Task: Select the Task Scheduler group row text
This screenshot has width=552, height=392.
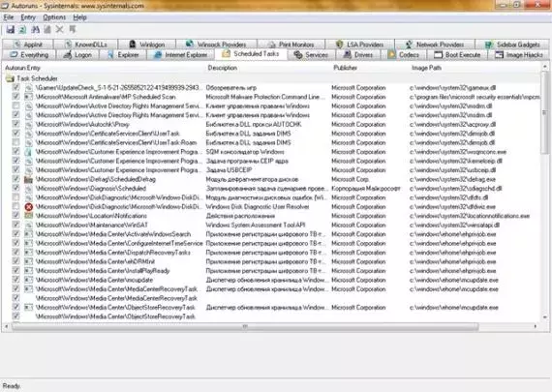Action: (x=38, y=78)
